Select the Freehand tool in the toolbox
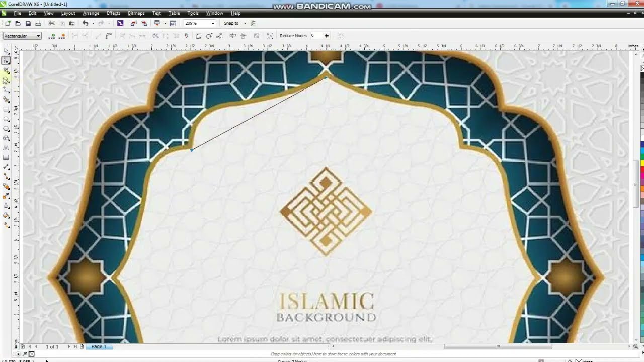This screenshot has width=644, height=362. pos(6,90)
